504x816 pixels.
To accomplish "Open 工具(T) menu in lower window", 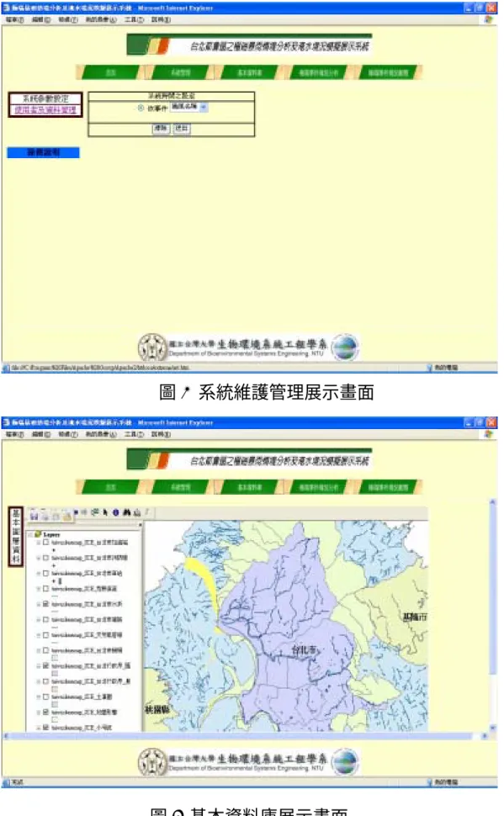I will [x=135, y=434].
